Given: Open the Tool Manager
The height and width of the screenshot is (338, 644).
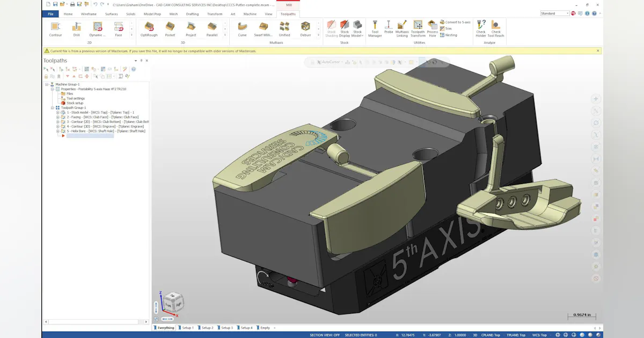Looking at the screenshot, I should (x=375, y=29).
